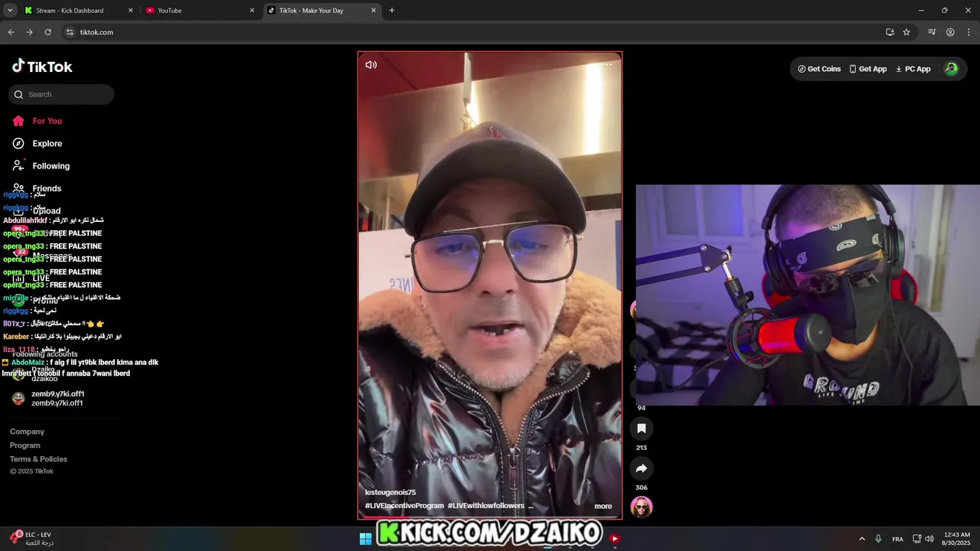980x551 pixels.
Task: Open the Chrome profile icon
Action: point(950,32)
